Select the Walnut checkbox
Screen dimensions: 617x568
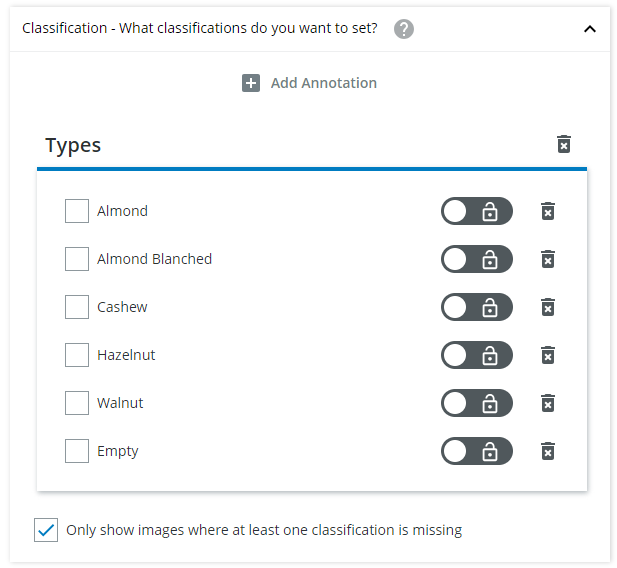click(x=77, y=403)
